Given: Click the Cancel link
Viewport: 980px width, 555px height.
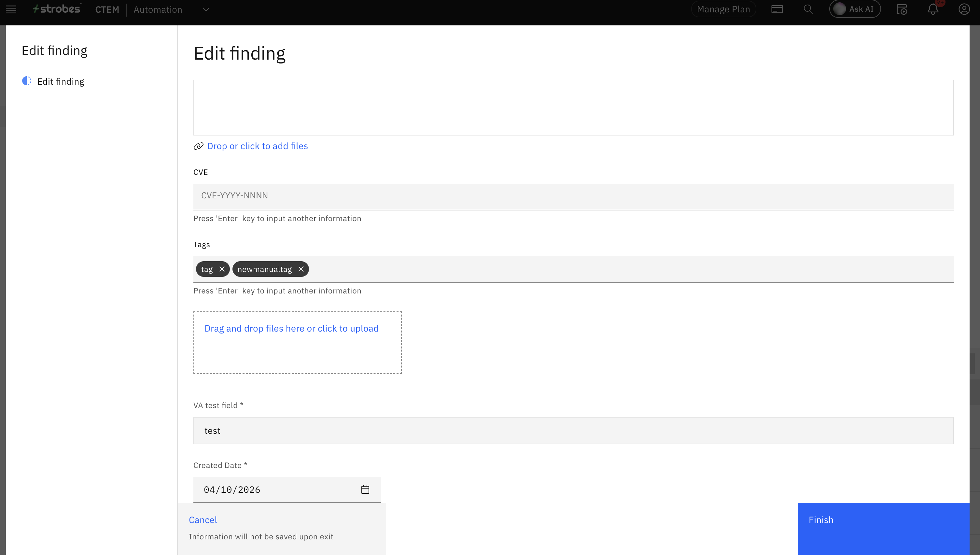Looking at the screenshot, I should point(203,520).
